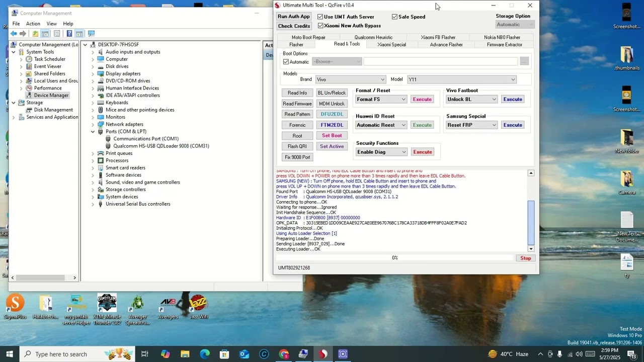Open the Automatic Reset dropdown

point(381,125)
